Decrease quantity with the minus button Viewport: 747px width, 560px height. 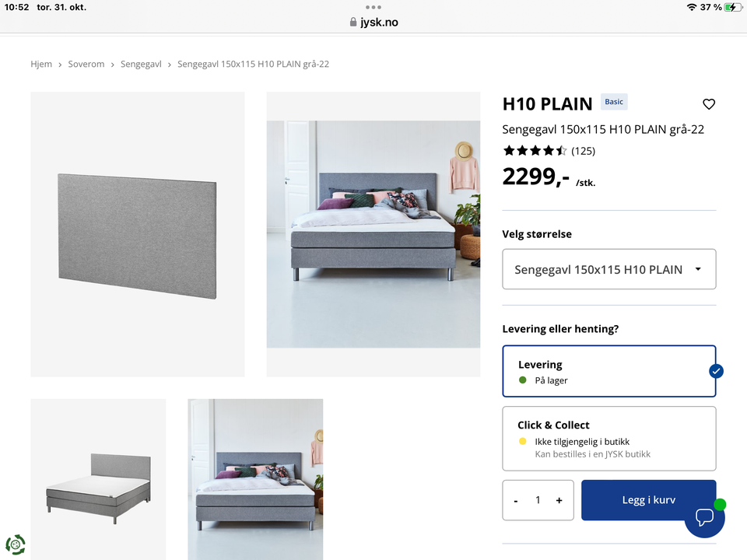(x=516, y=501)
